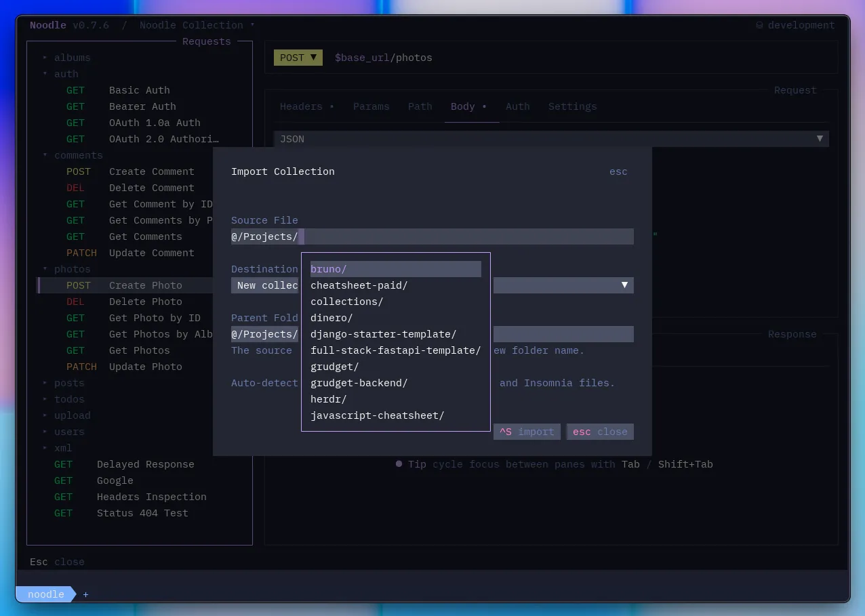Expand the albums folder
865x616 pixels.
(66, 58)
